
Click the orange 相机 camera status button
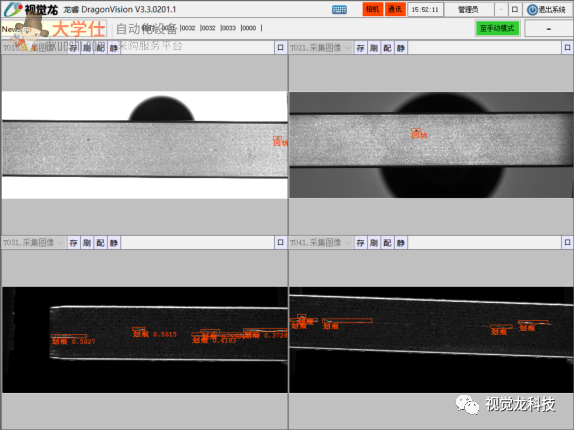pos(373,10)
